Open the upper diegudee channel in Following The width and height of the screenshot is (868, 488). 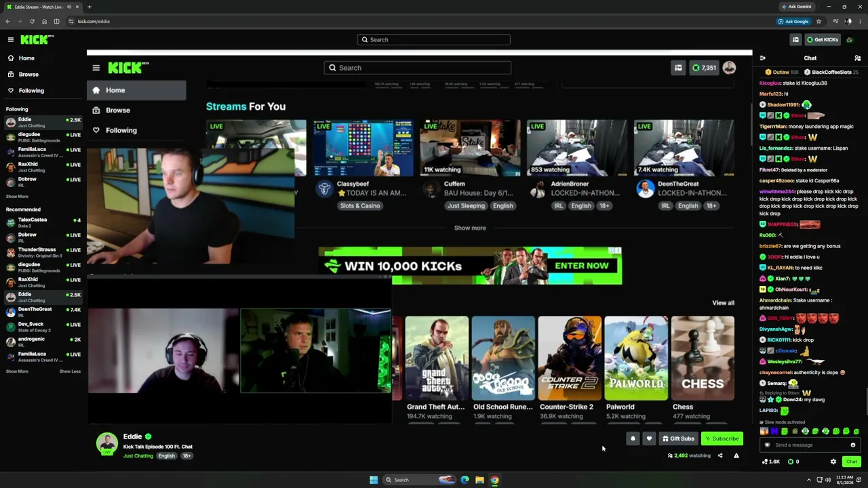pos(43,138)
